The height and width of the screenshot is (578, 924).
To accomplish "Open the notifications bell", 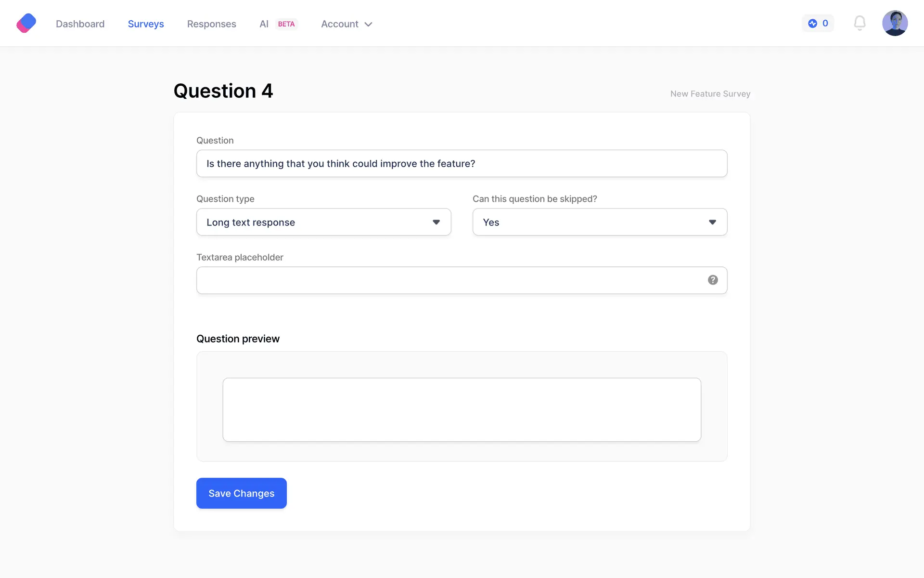I will click(x=860, y=23).
